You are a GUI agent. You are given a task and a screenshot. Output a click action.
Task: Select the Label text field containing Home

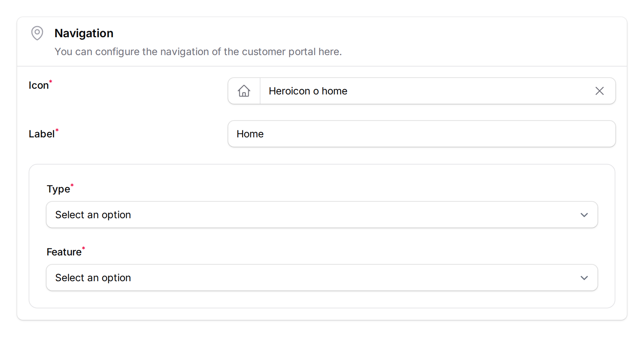(394, 134)
